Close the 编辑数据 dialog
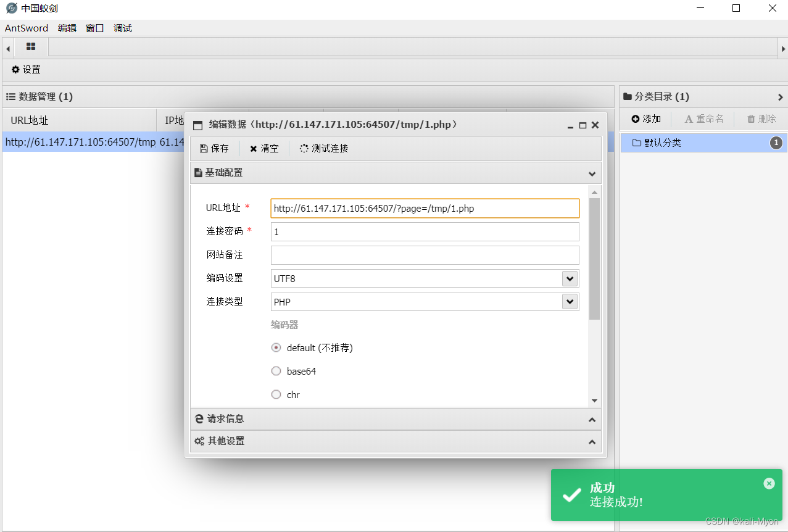This screenshot has width=788, height=532. pyautogui.click(x=595, y=125)
